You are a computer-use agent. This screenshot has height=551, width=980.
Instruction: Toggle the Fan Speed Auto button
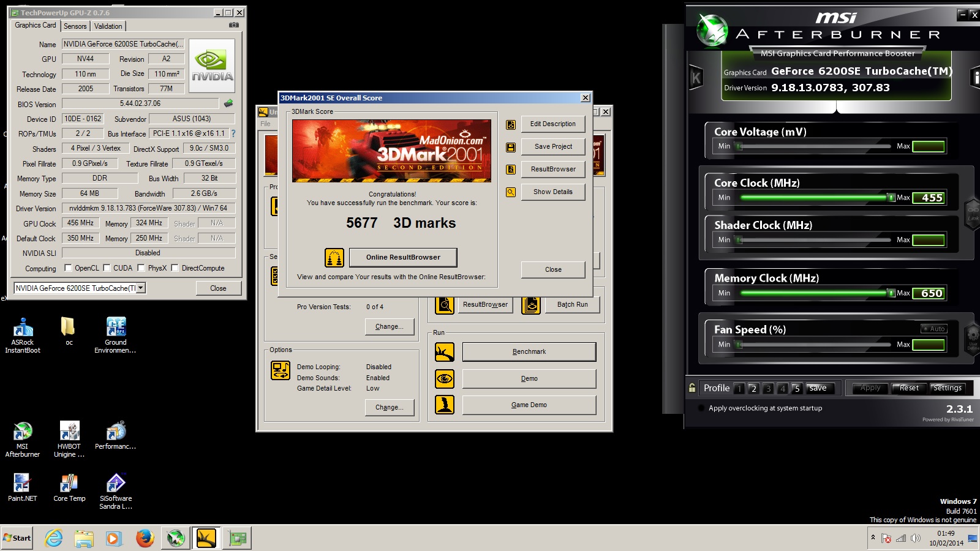click(x=934, y=329)
